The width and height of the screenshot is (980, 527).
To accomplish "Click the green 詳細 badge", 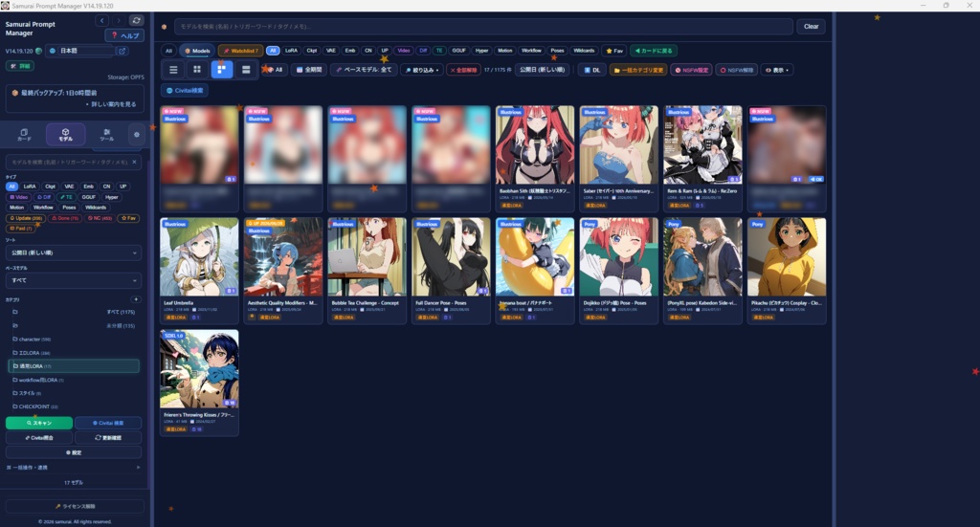I will (x=20, y=66).
